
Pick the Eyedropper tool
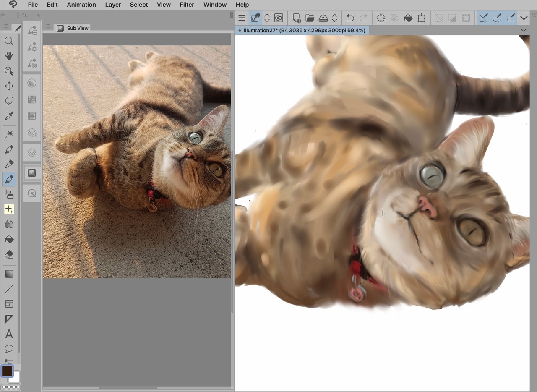[9, 116]
